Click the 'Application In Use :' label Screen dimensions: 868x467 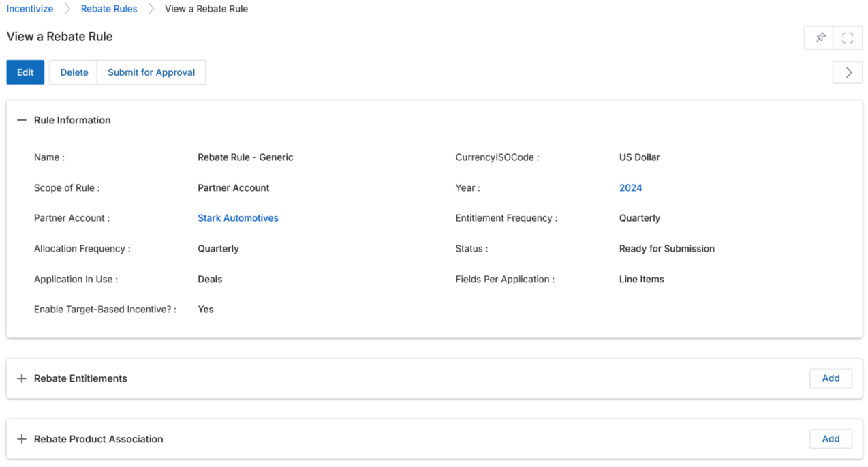click(x=76, y=279)
